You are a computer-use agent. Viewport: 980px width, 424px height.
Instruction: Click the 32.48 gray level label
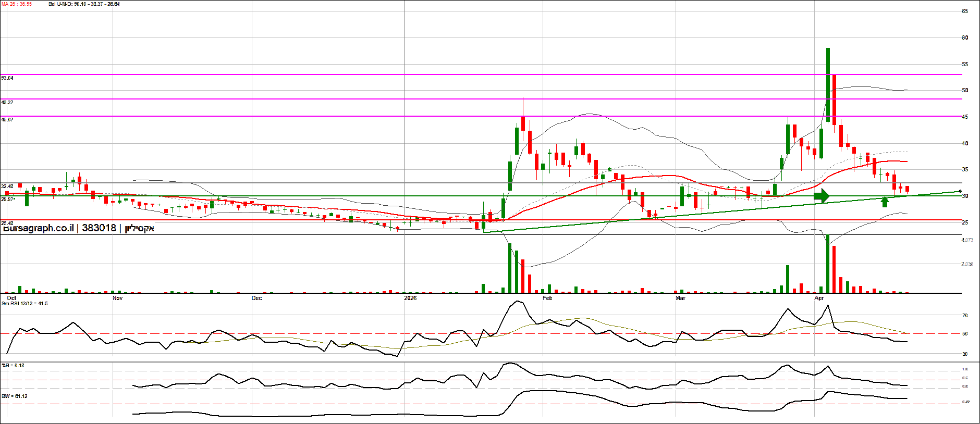[x=7, y=186]
